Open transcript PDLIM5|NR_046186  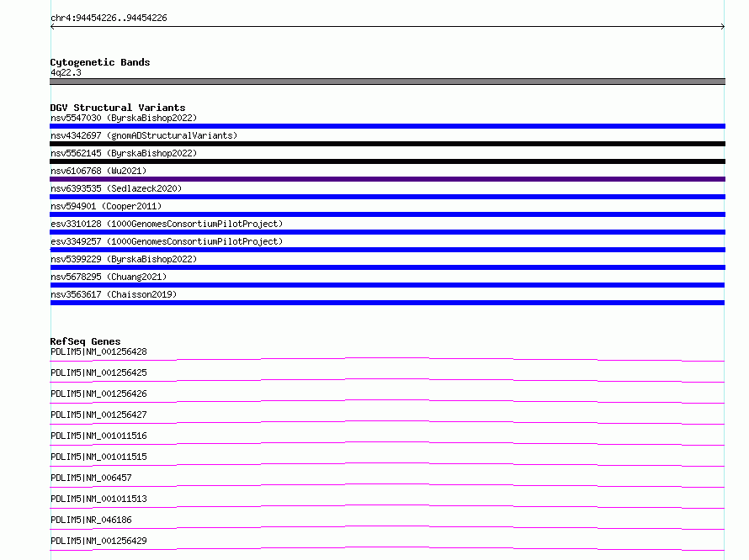tap(91, 520)
